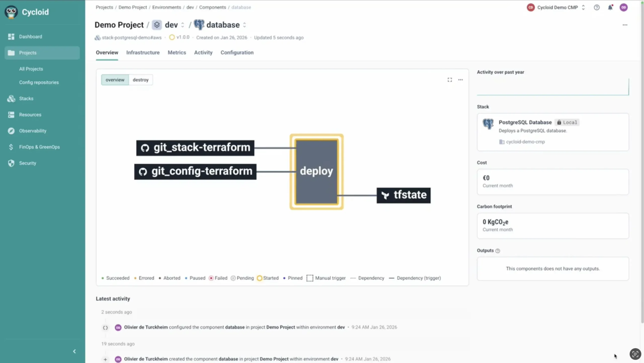The image size is (644, 363).
Task: Select the overview pipeline toggle
Action: tap(115, 80)
